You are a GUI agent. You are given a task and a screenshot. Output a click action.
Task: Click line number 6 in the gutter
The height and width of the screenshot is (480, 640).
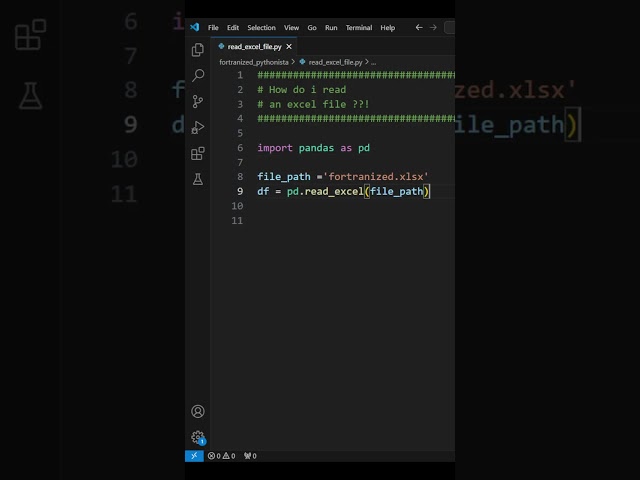coord(240,148)
